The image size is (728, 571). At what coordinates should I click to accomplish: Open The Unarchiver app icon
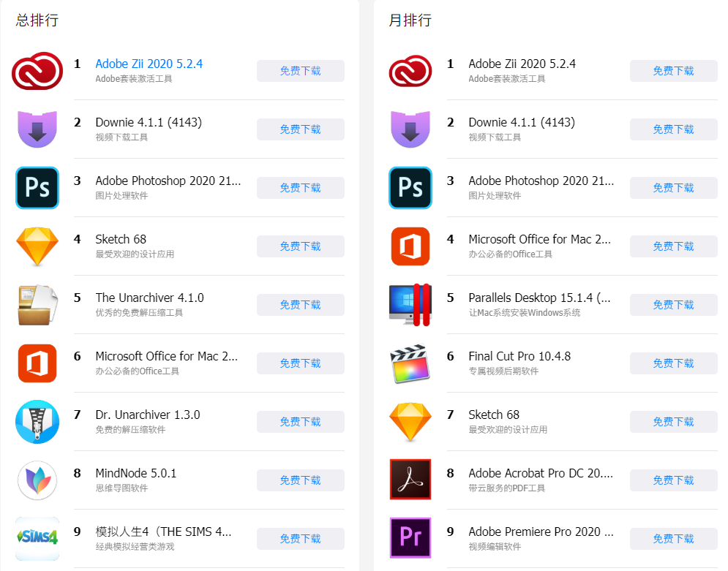point(37,305)
